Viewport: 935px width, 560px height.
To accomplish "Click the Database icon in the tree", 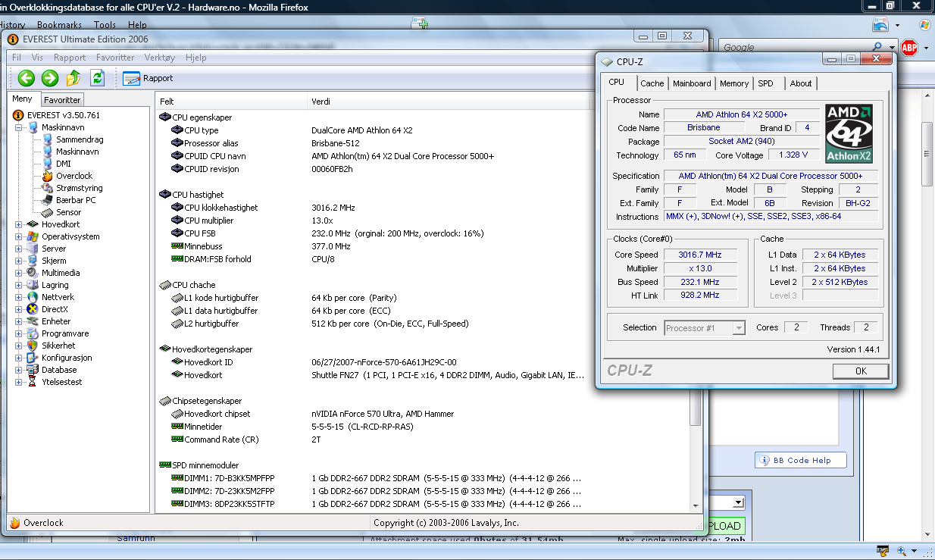I will 33,370.
